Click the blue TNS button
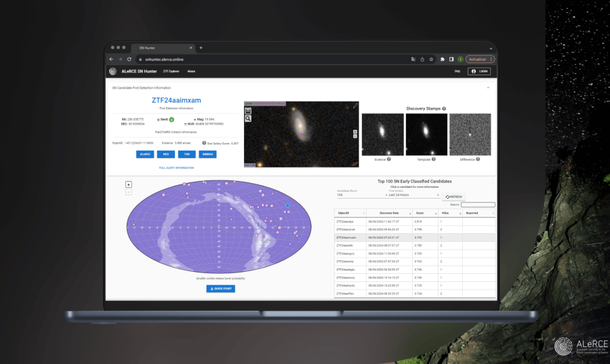Image resolution: width=610 pixels, height=364 pixels. point(187,155)
